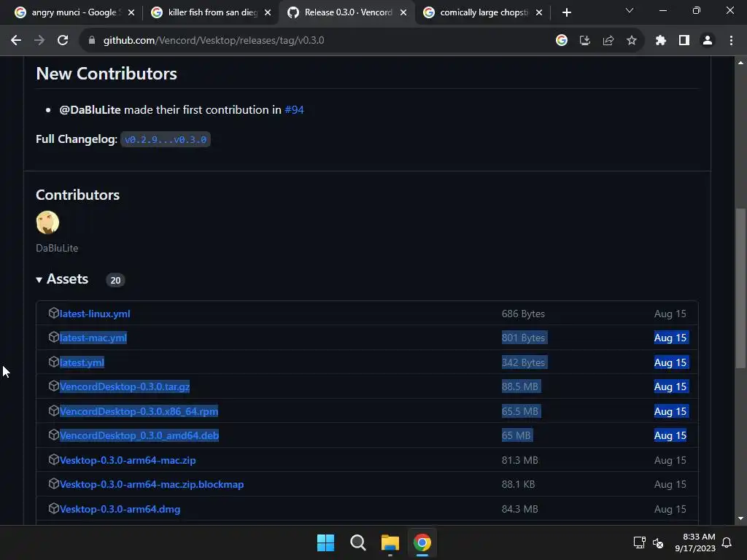Viewport: 747px width, 560px height.
Task: View site info lock icon
Action: click(92, 41)
